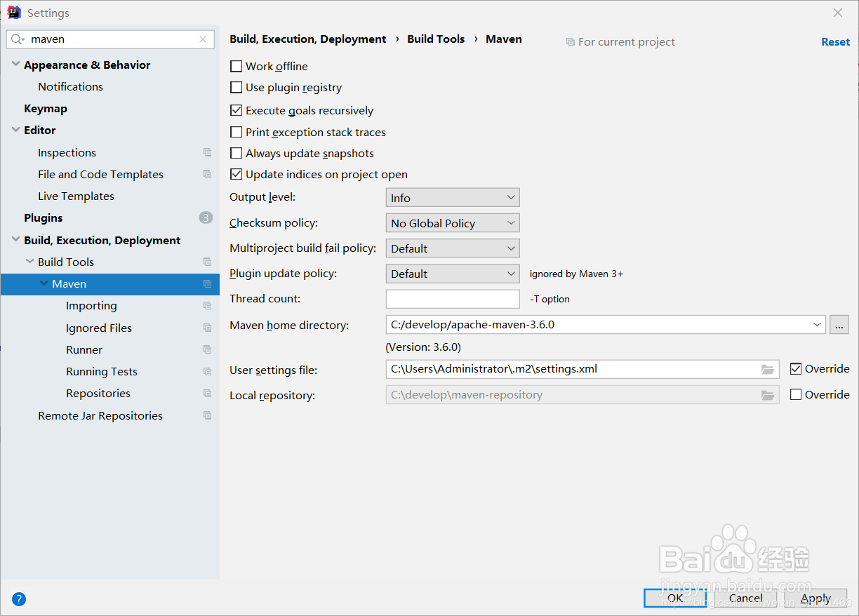The height and width of the screenshot is (616, 859).
Task: Open Multiproject build fail policy dropdown
Action: (453, 248)
